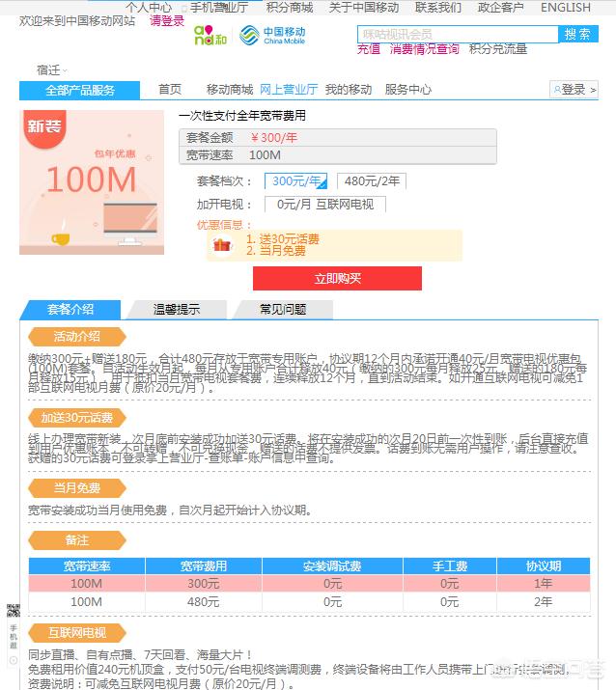Viewport: 616px width, 690px height.
Task: Expand the 全部产品服务 category menu
Action: (80, 90)
